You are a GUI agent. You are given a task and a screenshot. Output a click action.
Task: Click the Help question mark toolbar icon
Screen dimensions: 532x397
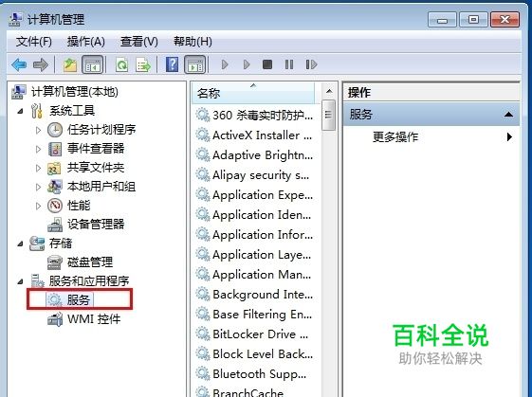coord(172,64)
